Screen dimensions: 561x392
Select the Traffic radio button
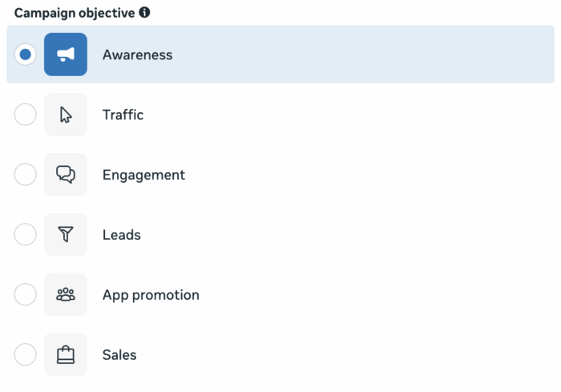coord(26,115)
